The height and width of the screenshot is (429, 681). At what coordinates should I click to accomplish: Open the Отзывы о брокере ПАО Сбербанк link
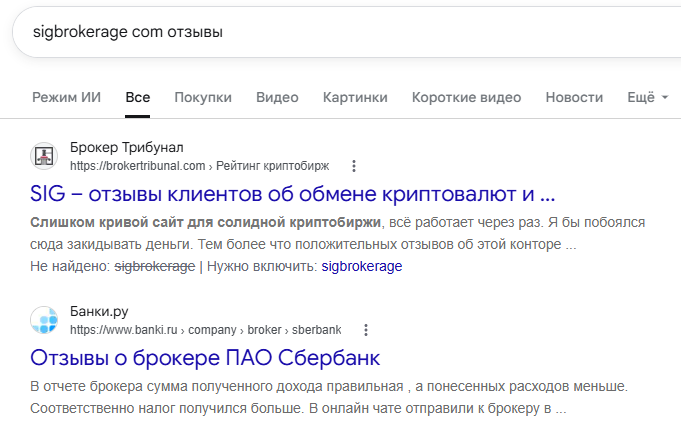tap(205, 358)
